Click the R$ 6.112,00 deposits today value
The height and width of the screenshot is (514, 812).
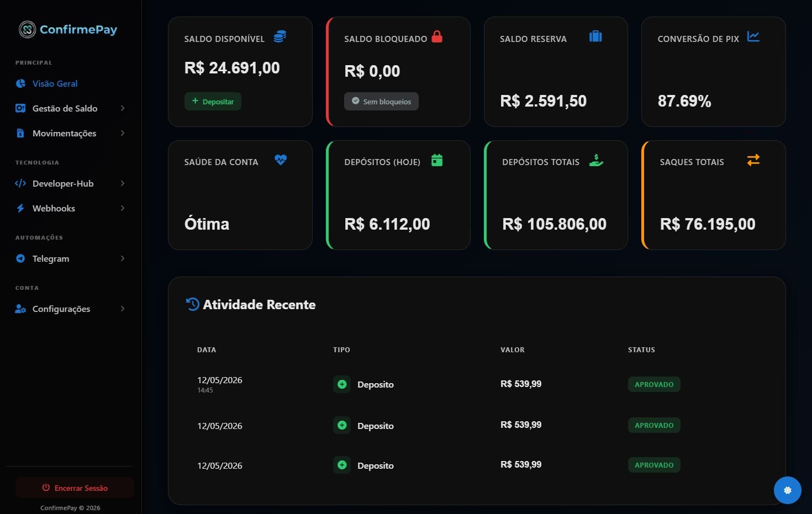click(x=387, y=224)
